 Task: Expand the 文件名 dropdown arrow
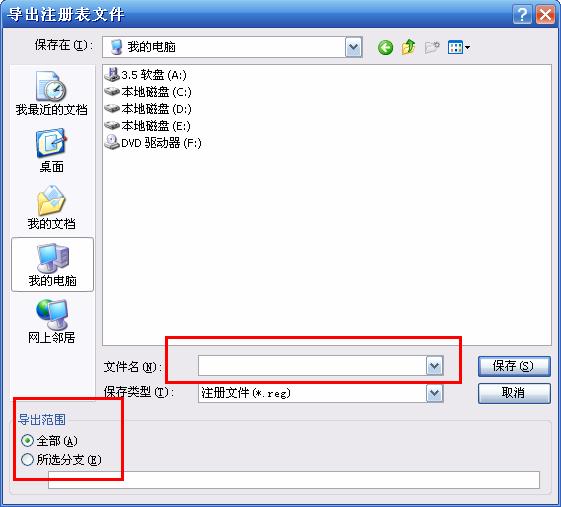click(435, 366)
